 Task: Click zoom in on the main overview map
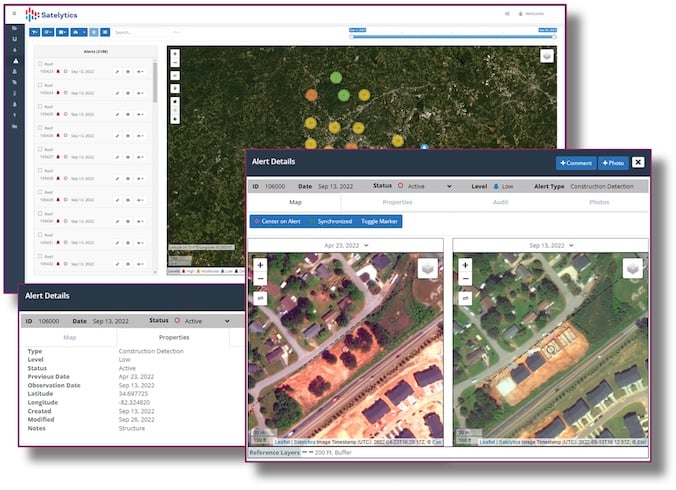(x=175, y=54)
